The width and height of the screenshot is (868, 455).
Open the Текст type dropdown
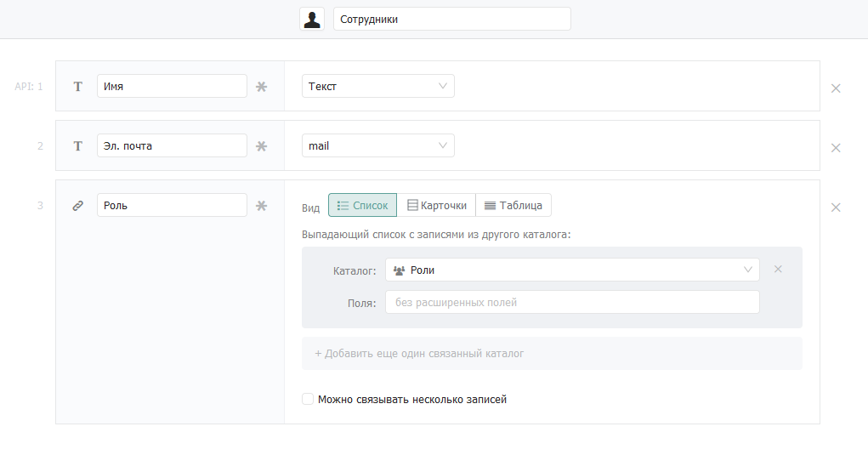[x=378, y=86]
